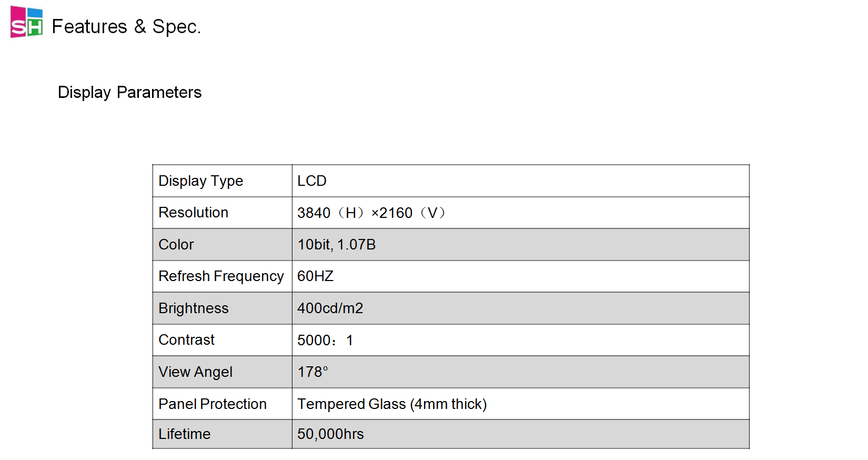Click the 3840 (H) ×2160 (V) value
The image size is (868, 460).
(371, 213)
